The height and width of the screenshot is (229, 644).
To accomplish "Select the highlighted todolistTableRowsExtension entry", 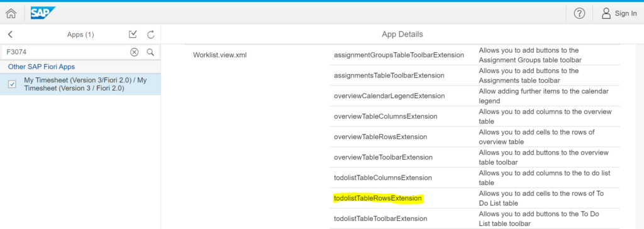I will pos(377,198).
